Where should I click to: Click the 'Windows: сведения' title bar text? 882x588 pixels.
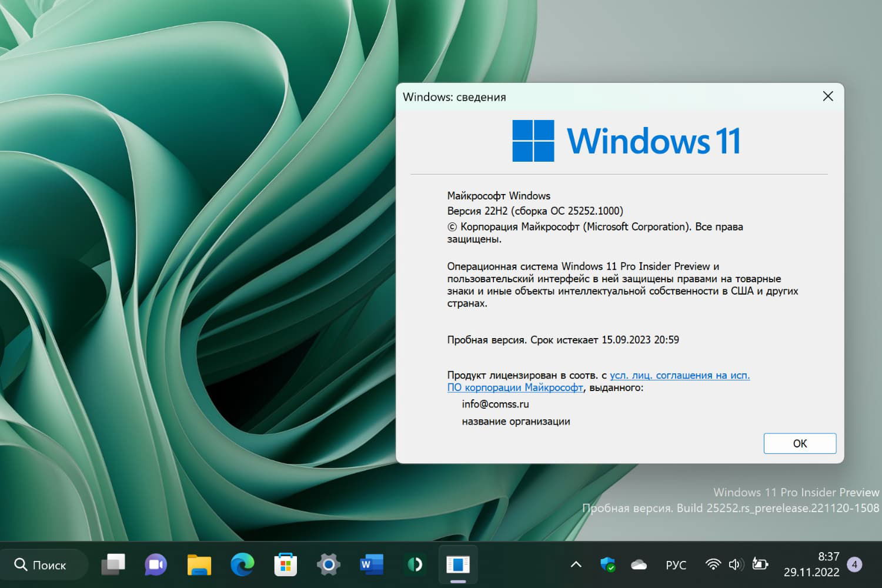454,97
